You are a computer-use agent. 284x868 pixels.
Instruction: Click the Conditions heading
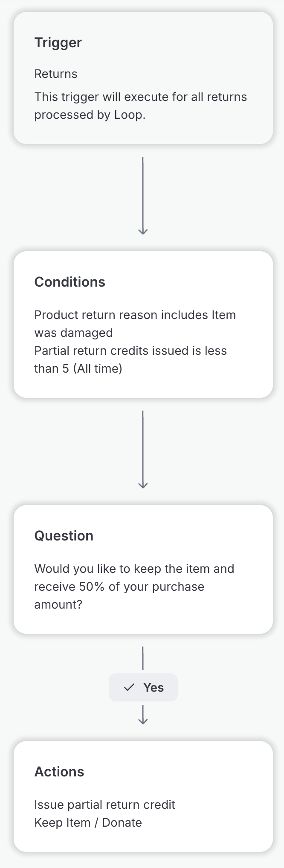[x=70, y=282]
